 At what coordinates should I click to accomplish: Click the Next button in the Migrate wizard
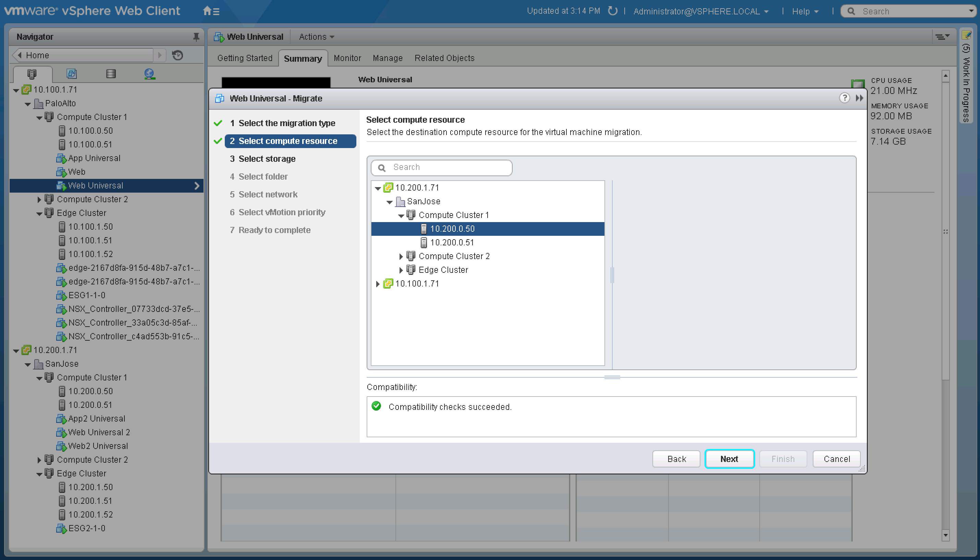coord(729,459)
